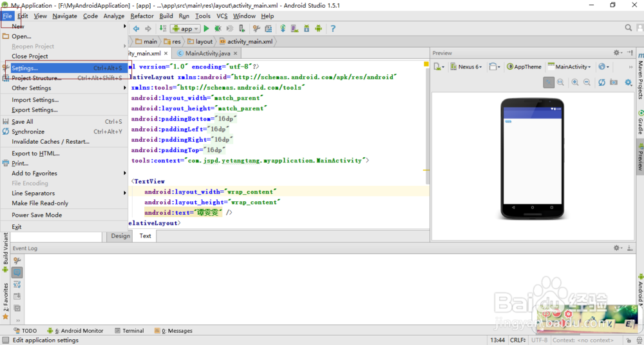Click Event Log mark-all-read icon
The width and height of the screenshot is (644, 345).
click(17, 308)
